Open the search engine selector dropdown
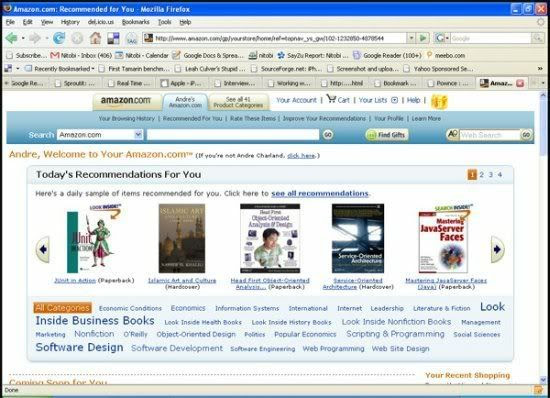 point(447,38)
